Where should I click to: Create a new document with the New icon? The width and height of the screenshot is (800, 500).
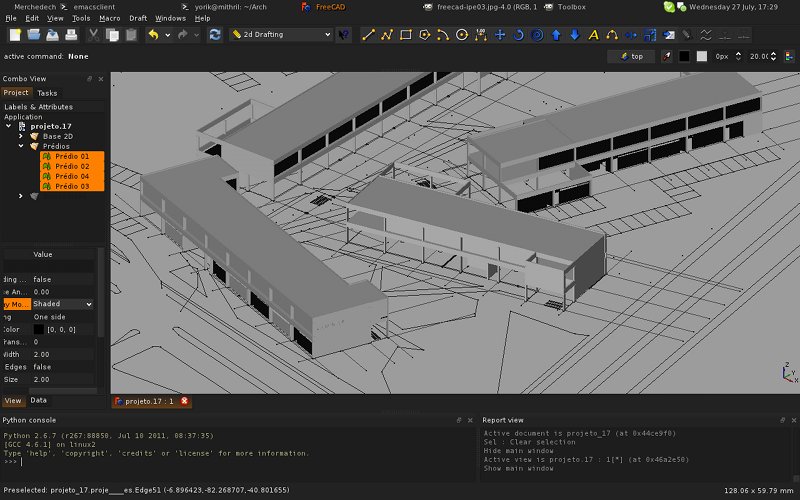pyautogui.click(x=15, y=35)
